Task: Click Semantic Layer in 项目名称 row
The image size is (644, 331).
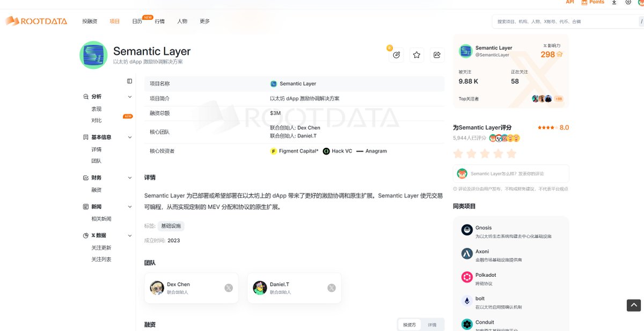Action: [293, 84]
